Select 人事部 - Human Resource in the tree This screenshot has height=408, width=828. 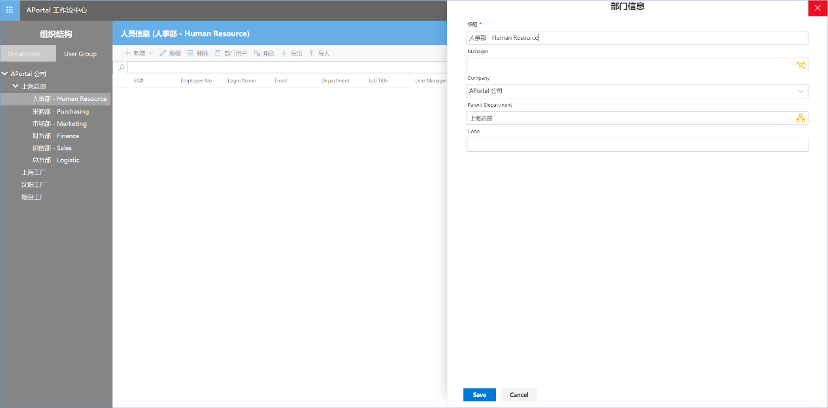click(70, 99)
